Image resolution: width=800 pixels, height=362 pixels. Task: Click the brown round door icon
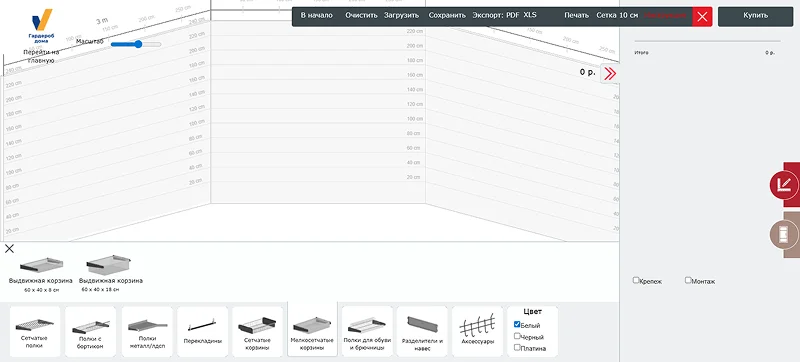pos(784,235)
